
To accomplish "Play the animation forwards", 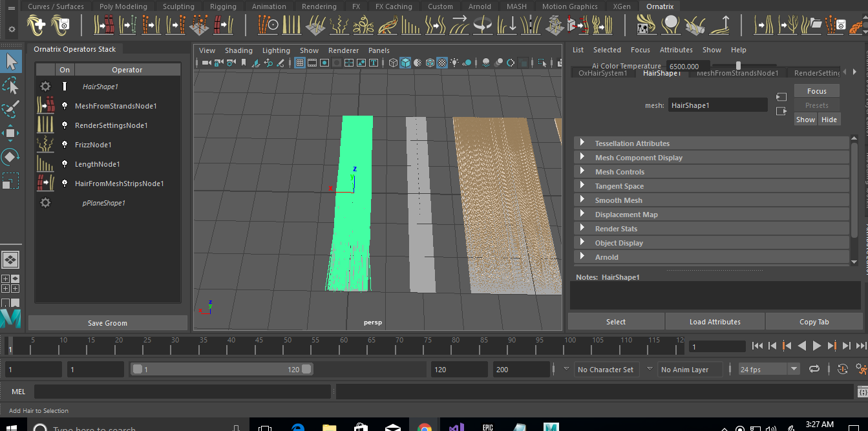I will 816,346.
